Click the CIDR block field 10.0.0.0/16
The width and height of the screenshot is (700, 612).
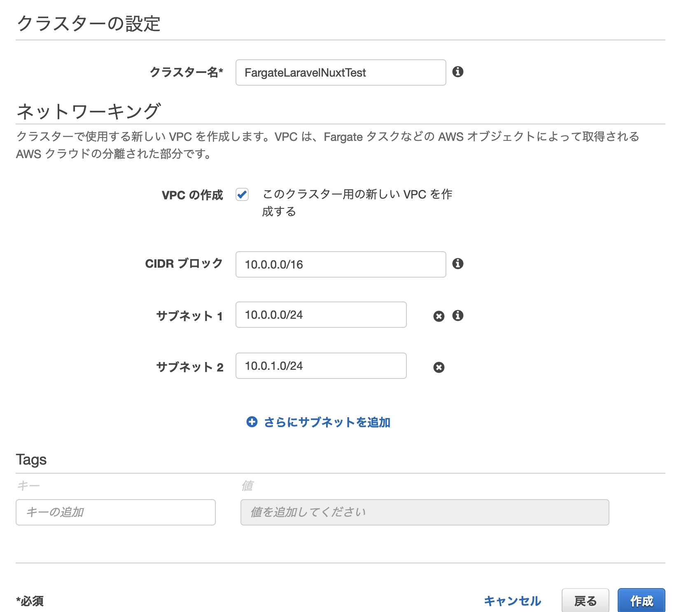pos(340,264)
